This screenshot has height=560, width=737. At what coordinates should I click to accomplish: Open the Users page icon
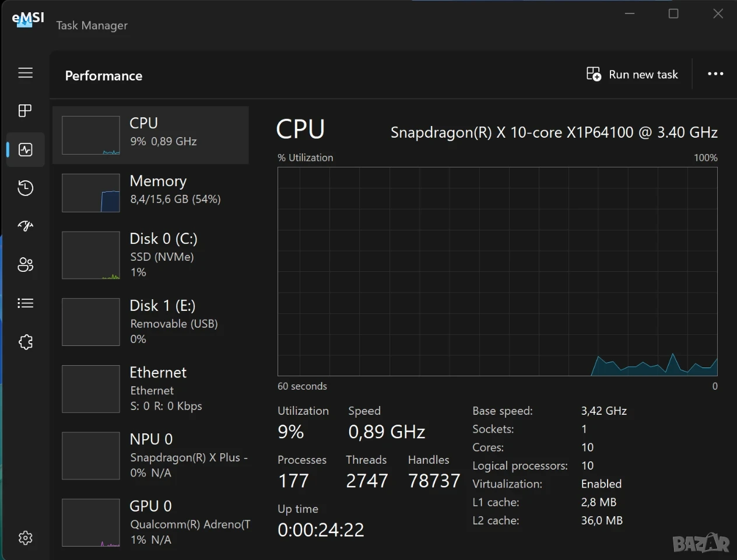(x=25, y=265)
